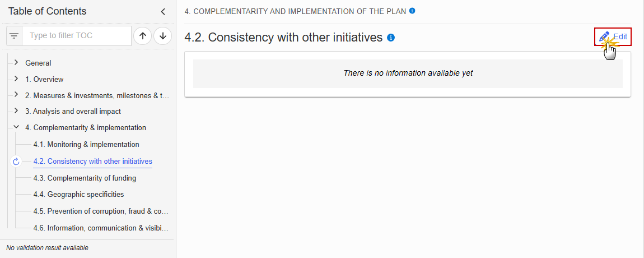Click the Edit pencil button
Screen dimensions: 644x258
tap(613, 36)
